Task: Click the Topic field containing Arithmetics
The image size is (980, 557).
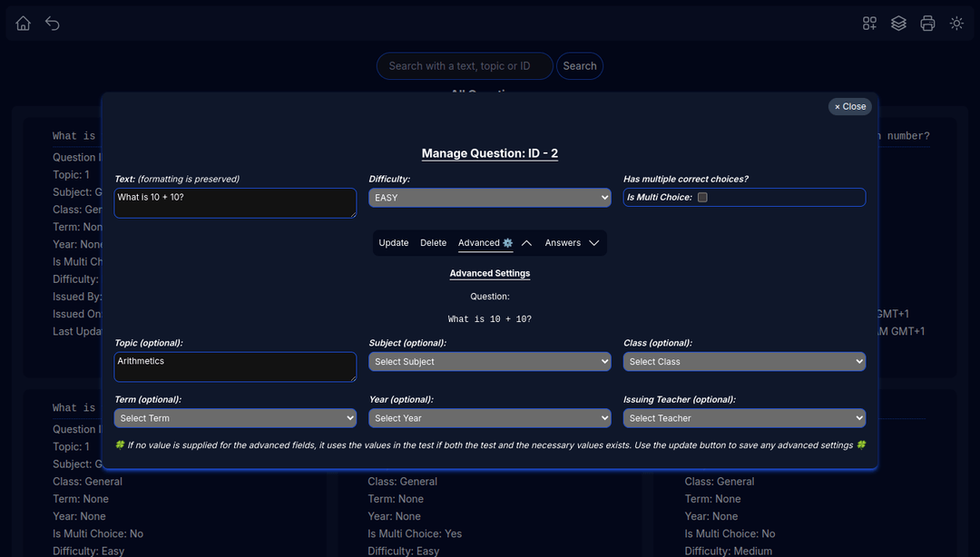Action: [x=235, y=366]
